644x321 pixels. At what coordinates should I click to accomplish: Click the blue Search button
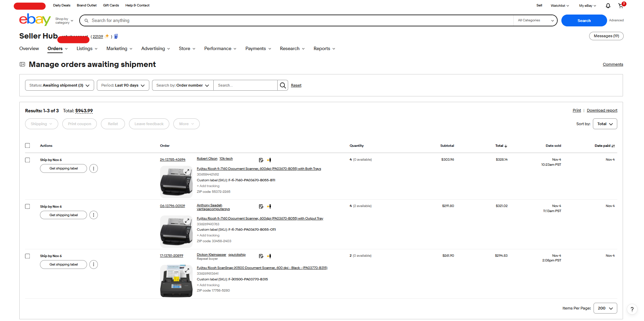click(584, 20)
